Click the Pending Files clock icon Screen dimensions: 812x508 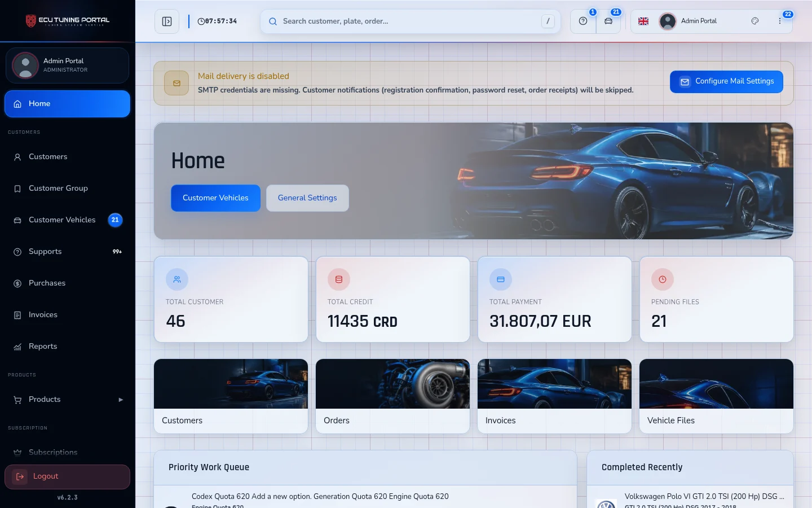[x=663, y=279]
